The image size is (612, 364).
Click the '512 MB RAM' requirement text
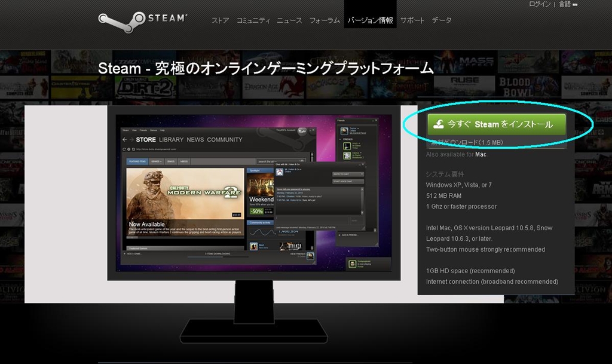click(444, 196)
